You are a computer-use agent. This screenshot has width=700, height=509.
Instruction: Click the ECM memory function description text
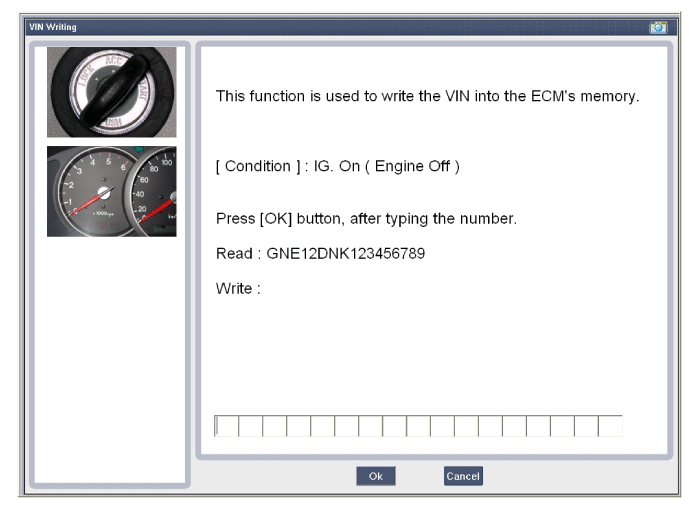coord(427,96)
